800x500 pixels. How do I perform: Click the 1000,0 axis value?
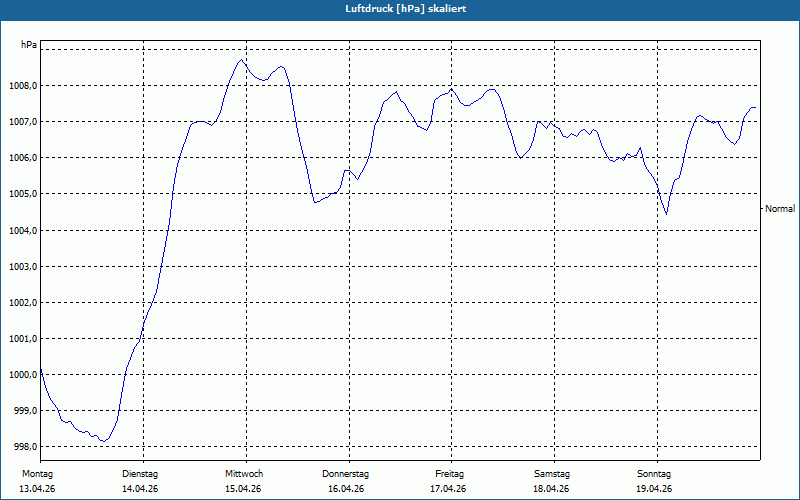coord(23,375)
